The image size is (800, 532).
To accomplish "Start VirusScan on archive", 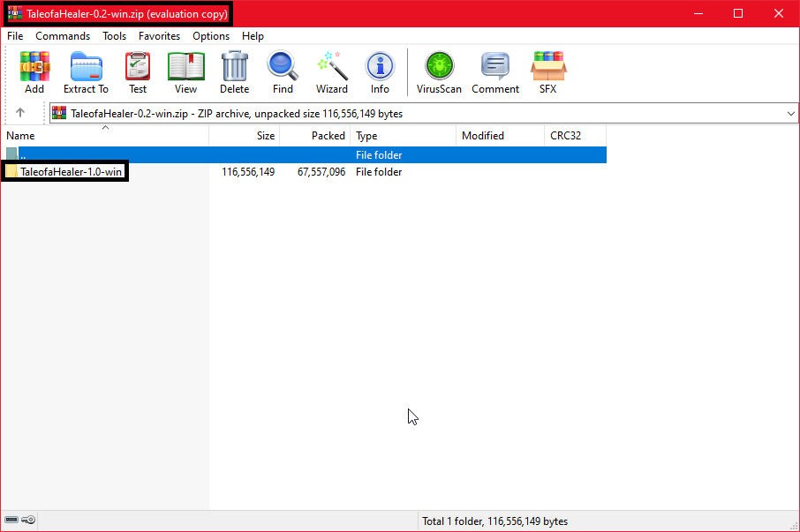I will click(x=439, y=72).
